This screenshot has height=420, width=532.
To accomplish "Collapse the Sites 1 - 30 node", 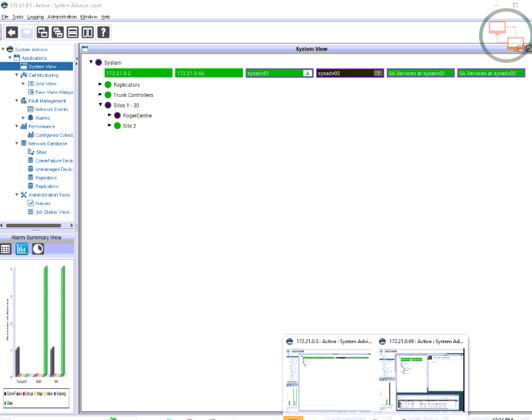I will point(101,105).
